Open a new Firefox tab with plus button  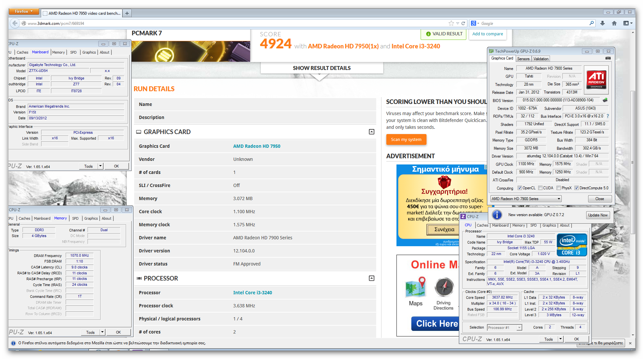[127, 13]
